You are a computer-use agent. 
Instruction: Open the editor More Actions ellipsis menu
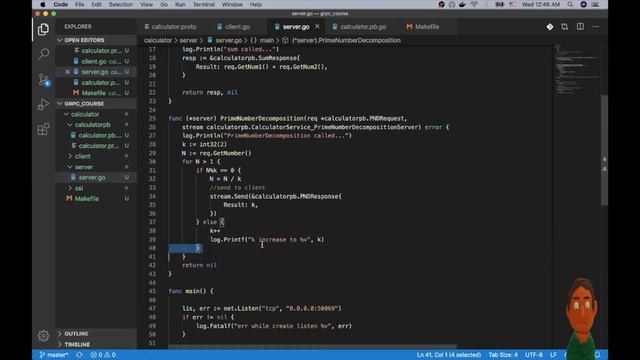click(x=596, y=27)
